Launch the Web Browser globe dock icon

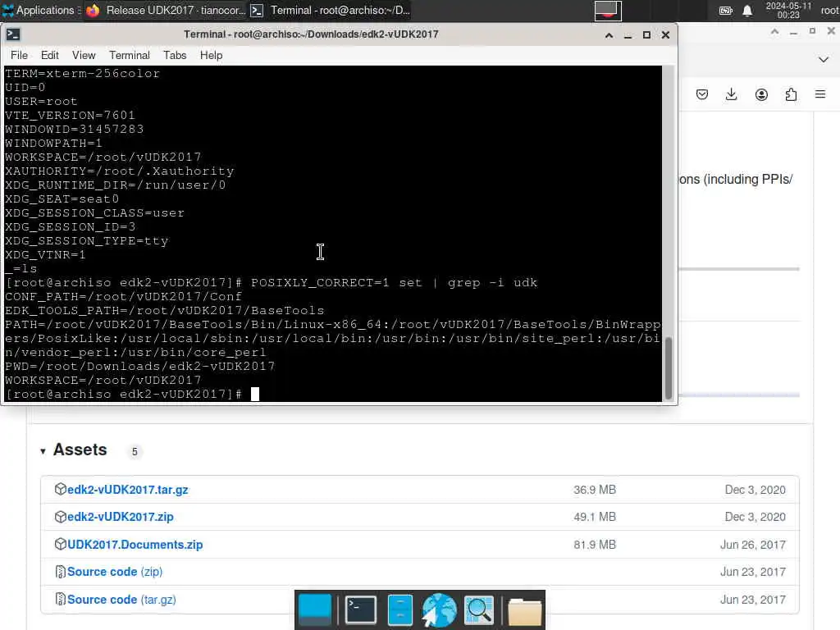(439, 609)
